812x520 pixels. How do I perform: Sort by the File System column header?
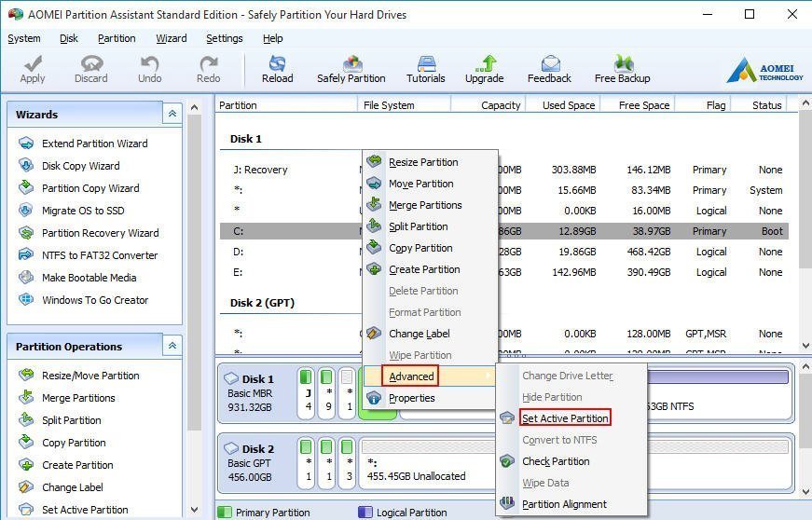coord(405,105)
